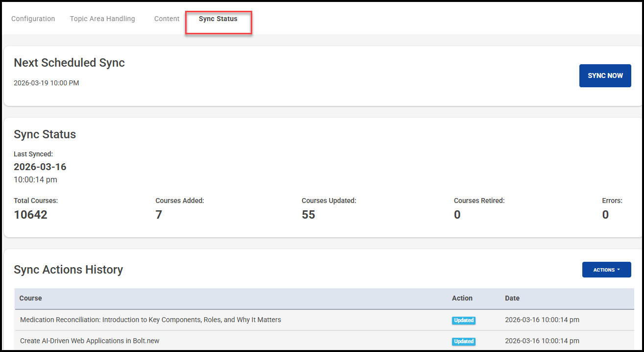Click the next scheduled sync datetime

click(x=46, y=83)
